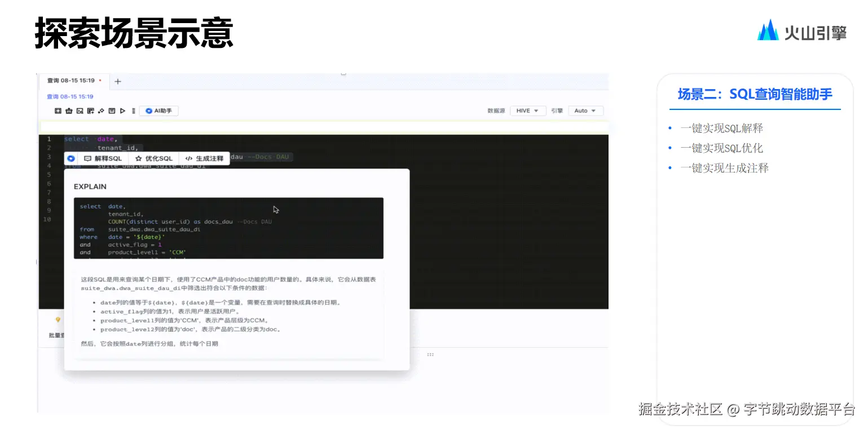Choose 生成注释 in the floating bar
Viewport: 868px width, 429px height.
coord(204,158)
